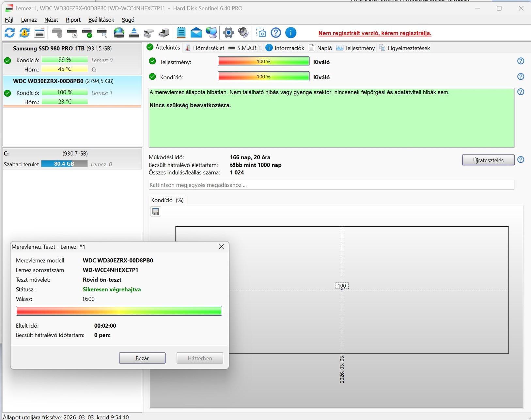Screen dimensions: 531x420
Task: Select the Kondíció (%) chart tab
Action: coord(167,200)
